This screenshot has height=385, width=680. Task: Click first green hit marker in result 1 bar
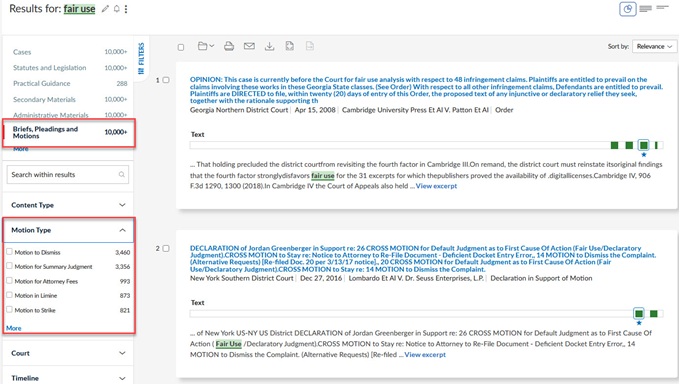[614, 145]
